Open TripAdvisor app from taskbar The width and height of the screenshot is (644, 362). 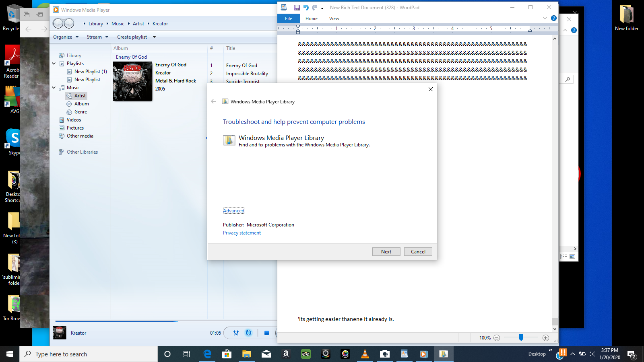pyautogui.click(x=306, y=354)
